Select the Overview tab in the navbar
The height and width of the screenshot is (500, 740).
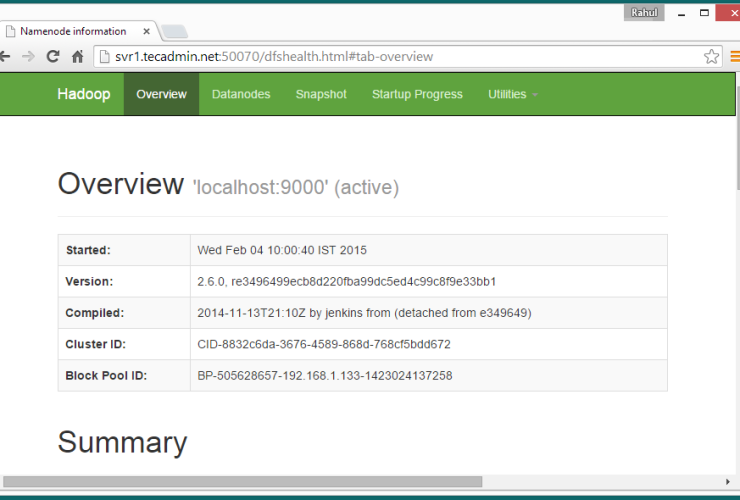(x=161, y=94)
